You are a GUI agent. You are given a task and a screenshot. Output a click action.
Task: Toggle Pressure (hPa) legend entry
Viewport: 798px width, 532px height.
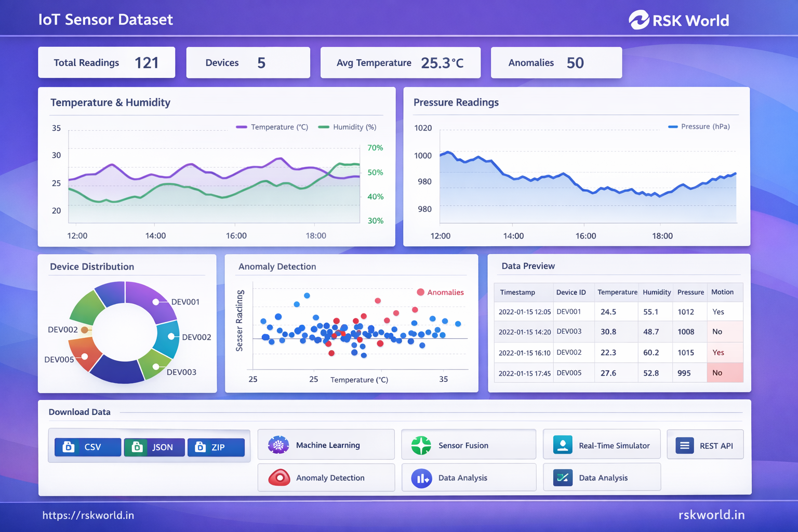point(699,126)
